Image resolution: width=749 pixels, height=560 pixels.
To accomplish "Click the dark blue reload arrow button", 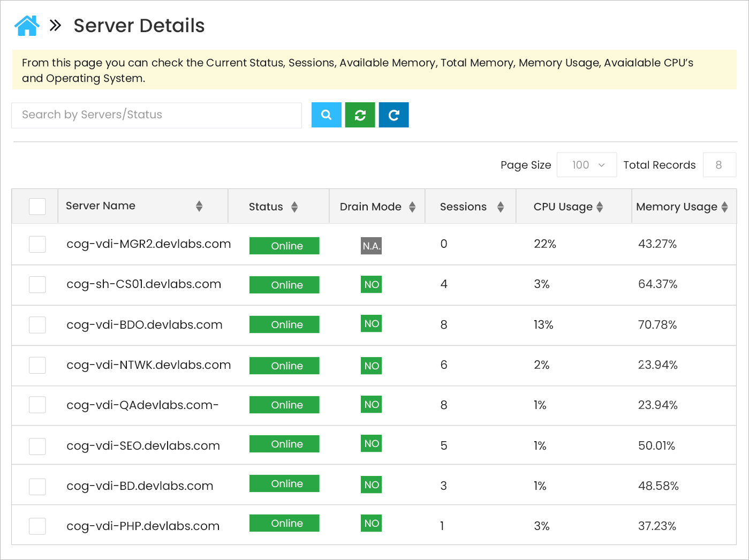I will (x=394, y=115).
